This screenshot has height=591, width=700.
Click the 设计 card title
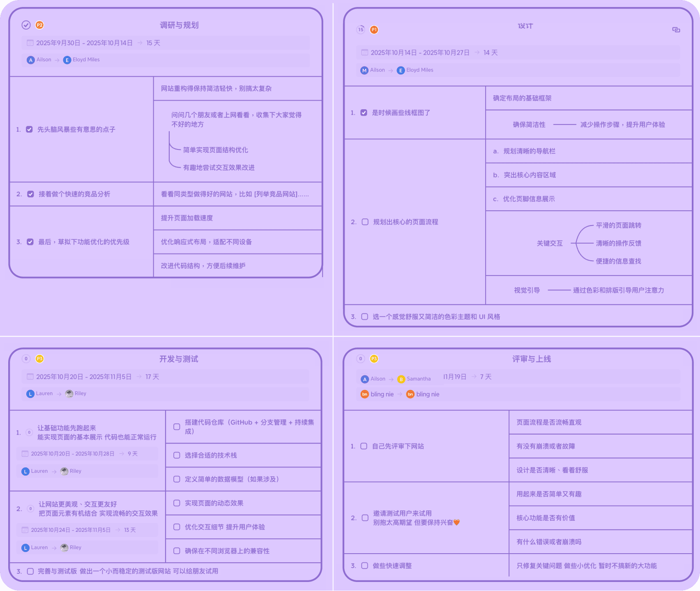(525, 25)
